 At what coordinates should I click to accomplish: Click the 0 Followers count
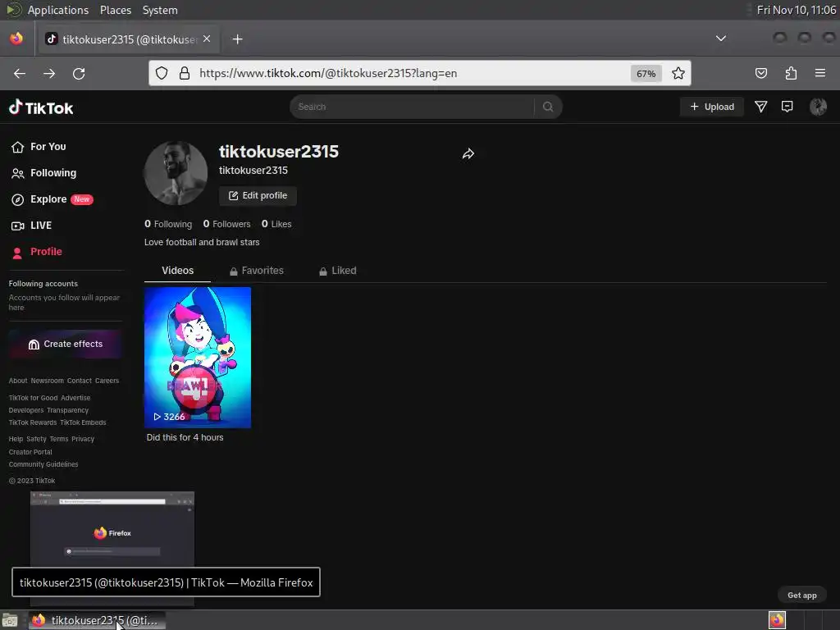pyautogui.click(x=226, y=224)
